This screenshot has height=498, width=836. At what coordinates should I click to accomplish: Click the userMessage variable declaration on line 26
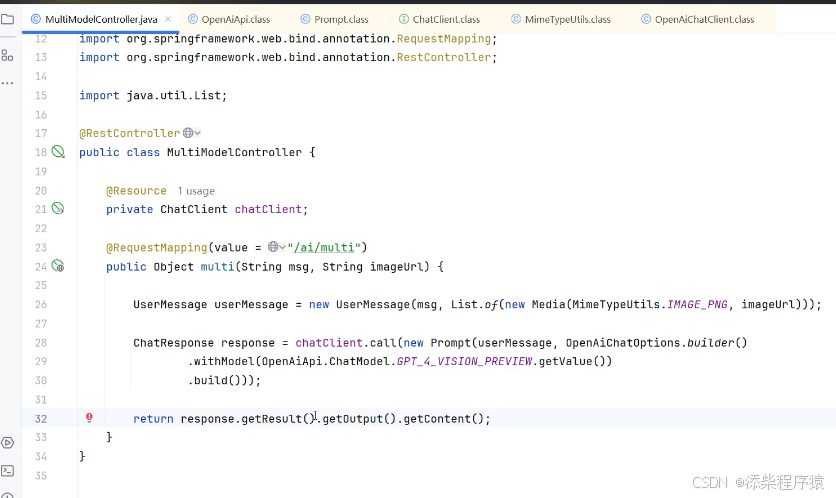(251, 304)
